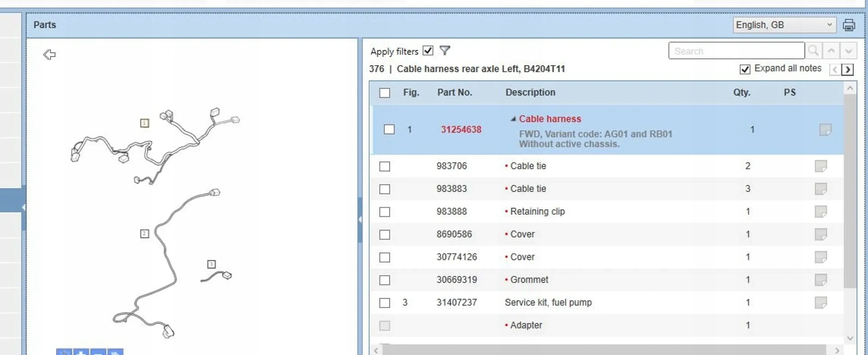
Task: Select the Grommet description
Action: coord(529,280)
